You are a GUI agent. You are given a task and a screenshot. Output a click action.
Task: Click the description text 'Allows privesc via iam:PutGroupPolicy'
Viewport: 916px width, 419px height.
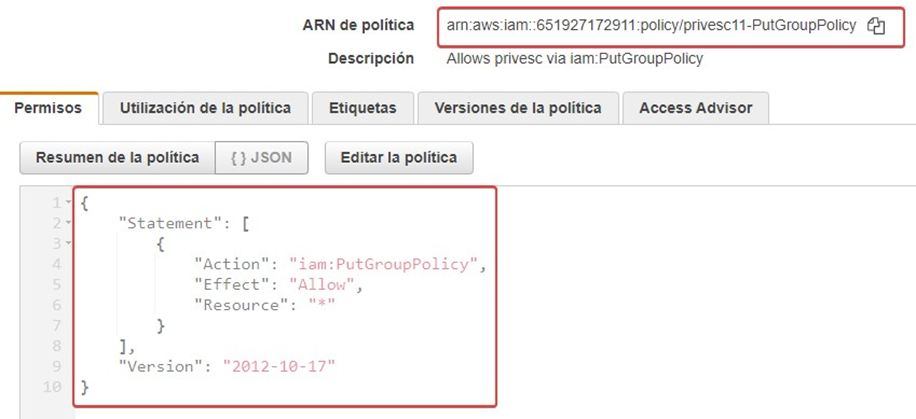[574, 58]
